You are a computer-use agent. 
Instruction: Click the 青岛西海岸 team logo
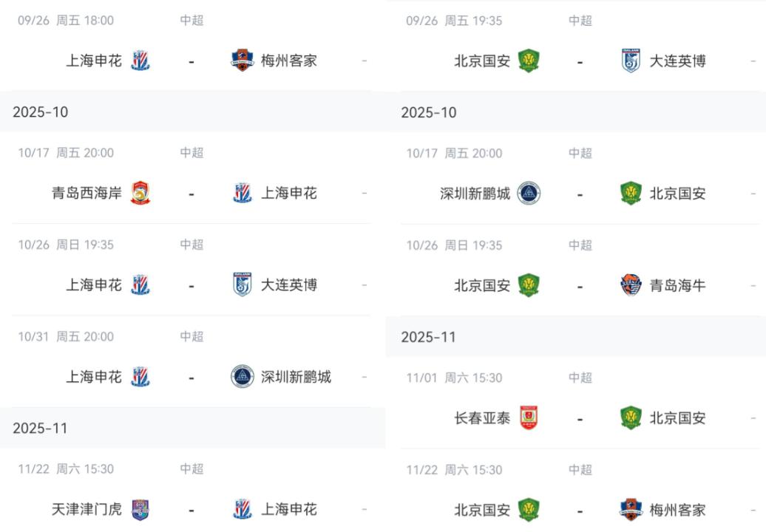[x=140, y=194]
